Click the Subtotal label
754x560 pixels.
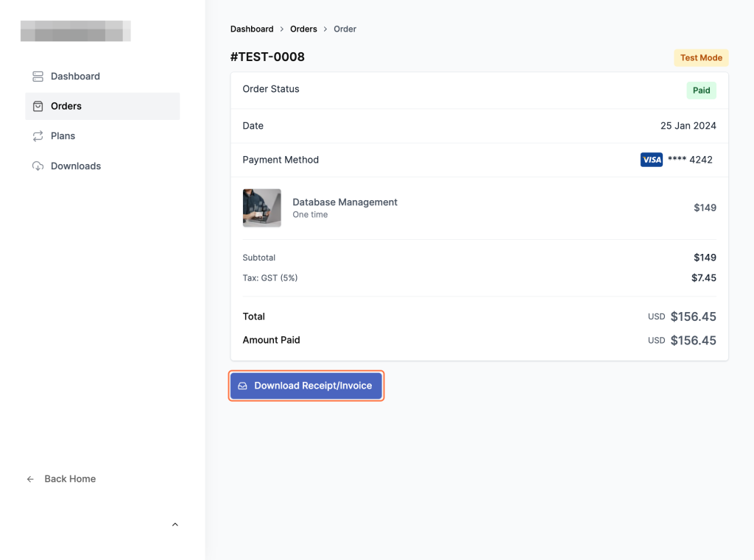pos(258,258)
